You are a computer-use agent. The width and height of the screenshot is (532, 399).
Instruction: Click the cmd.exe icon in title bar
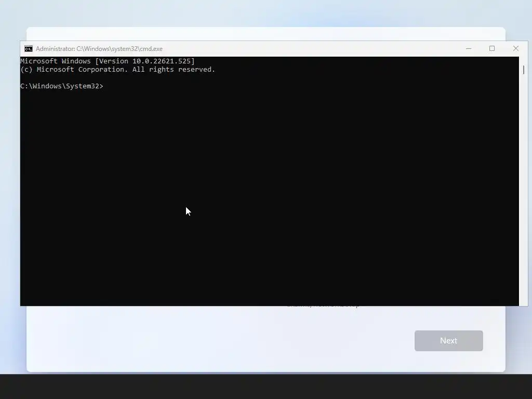coord(29,49)
